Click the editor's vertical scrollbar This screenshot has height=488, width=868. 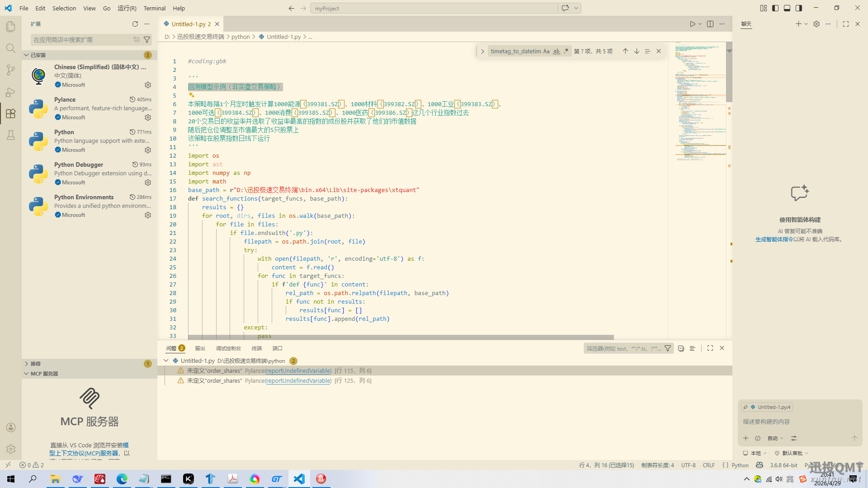pos(729,72)
